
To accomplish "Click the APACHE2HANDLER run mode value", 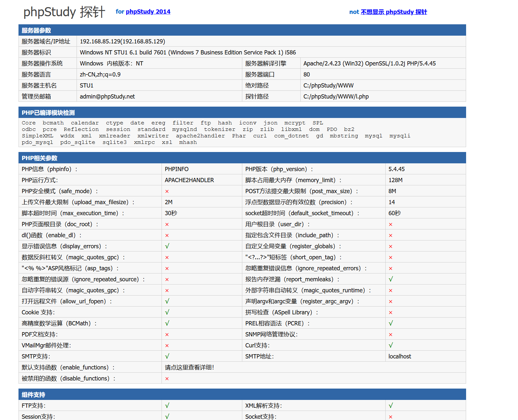I will point(189,180).
